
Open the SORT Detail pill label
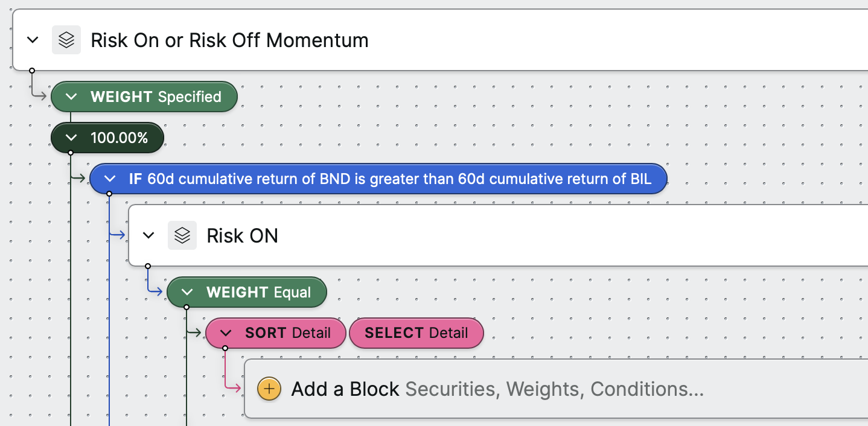tap(288, 333)
